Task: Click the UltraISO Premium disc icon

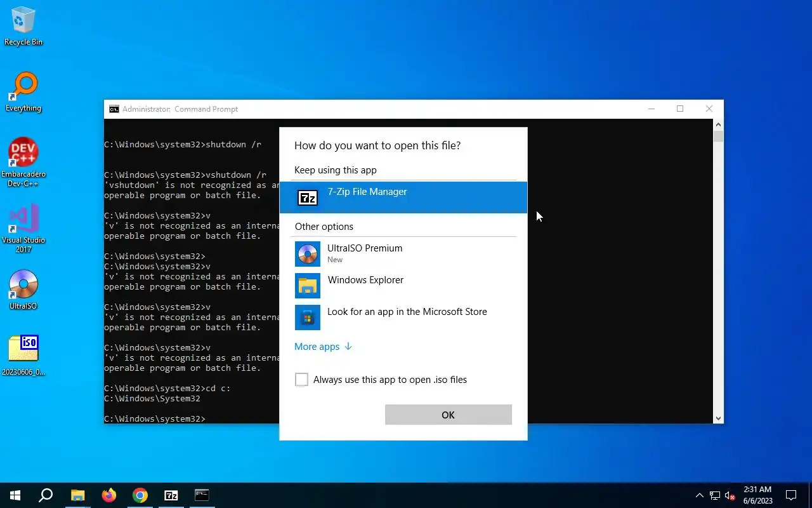Action: coord(308,254)
